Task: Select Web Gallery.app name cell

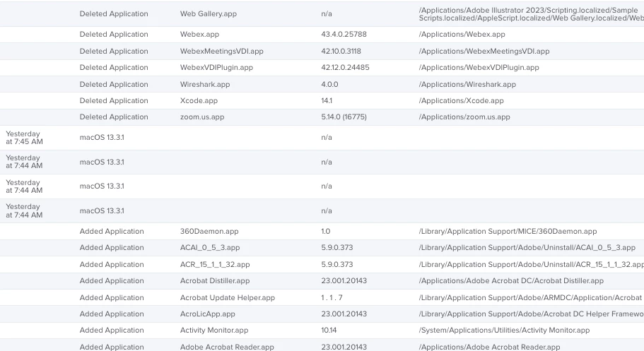Action: pyautogui.click(x=209, y=14)
